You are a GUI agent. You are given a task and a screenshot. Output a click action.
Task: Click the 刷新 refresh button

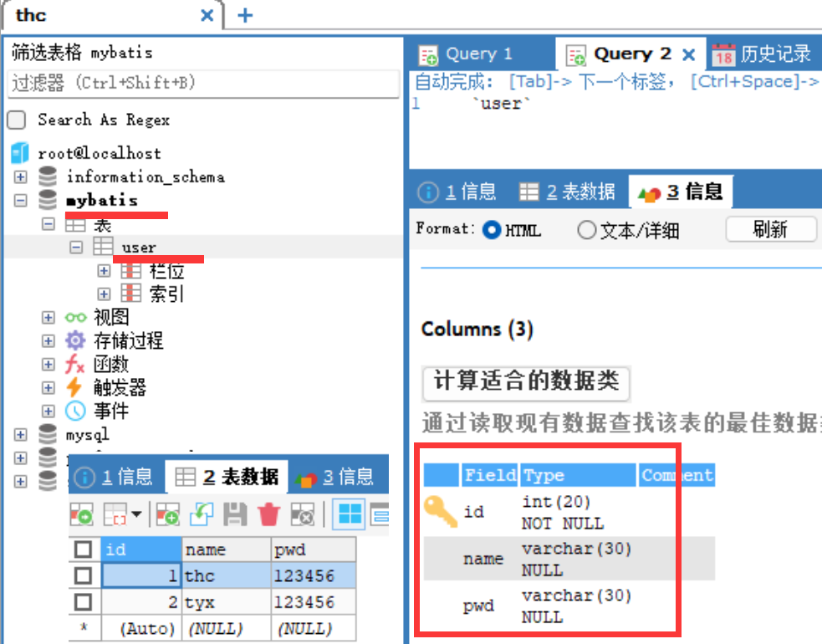(771, 229)
